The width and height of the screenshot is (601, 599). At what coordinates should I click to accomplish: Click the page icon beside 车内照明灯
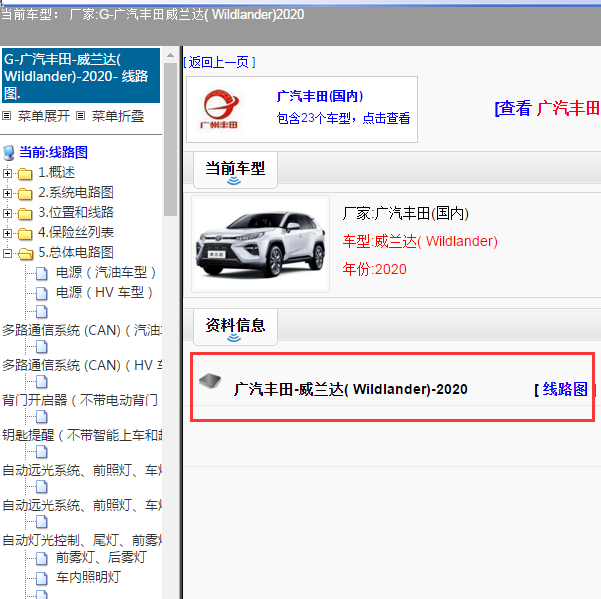[x=42, y=578]
